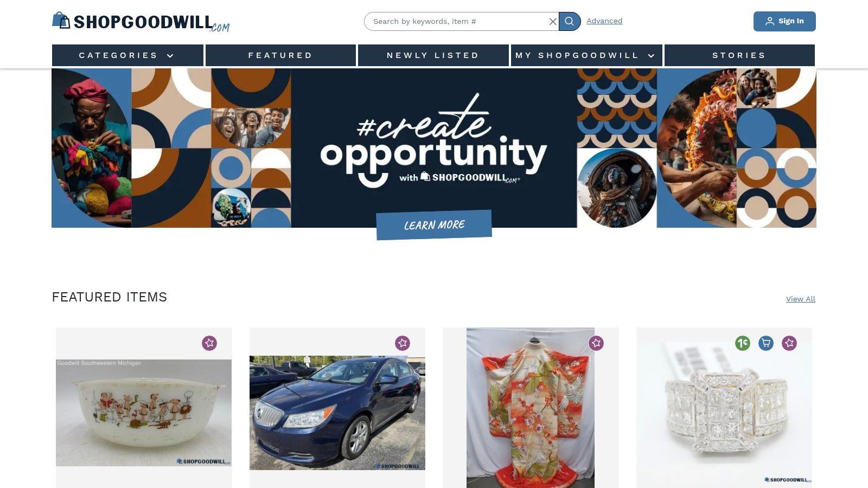The image size is (868, 488).
Task: Favorite the Pyrex bowl item with star icon
Action: 209,343
